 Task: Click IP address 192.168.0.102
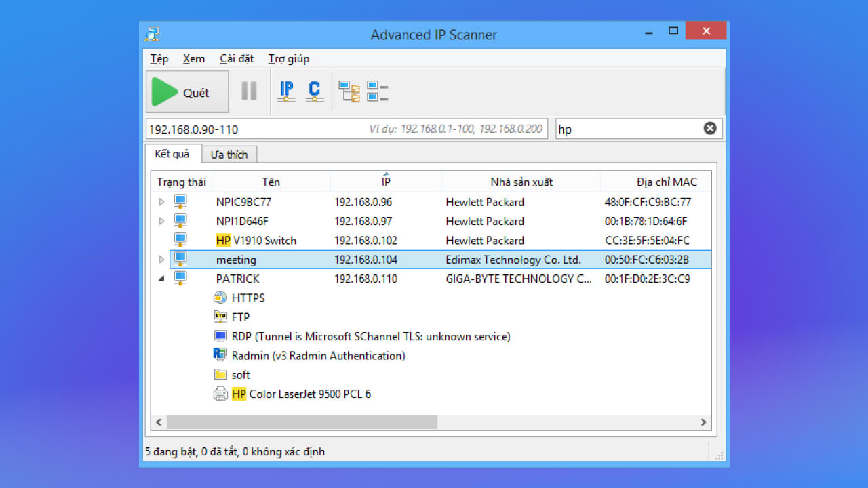tap(366, 241)
